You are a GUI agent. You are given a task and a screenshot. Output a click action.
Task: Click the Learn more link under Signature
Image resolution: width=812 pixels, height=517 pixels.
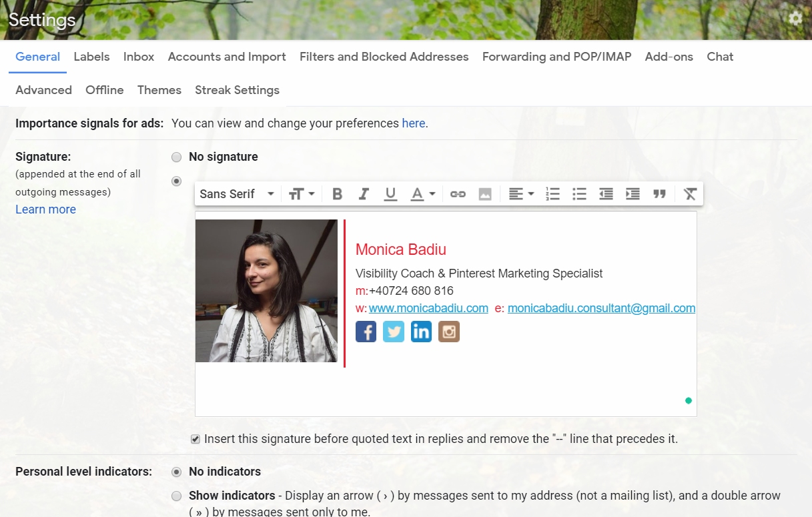coord(45,209)
